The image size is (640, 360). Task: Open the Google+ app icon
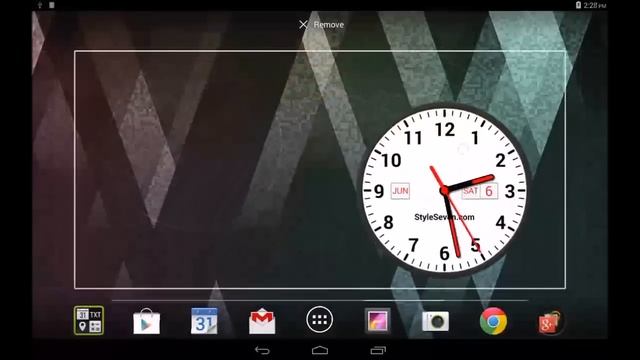coord(550,322)
